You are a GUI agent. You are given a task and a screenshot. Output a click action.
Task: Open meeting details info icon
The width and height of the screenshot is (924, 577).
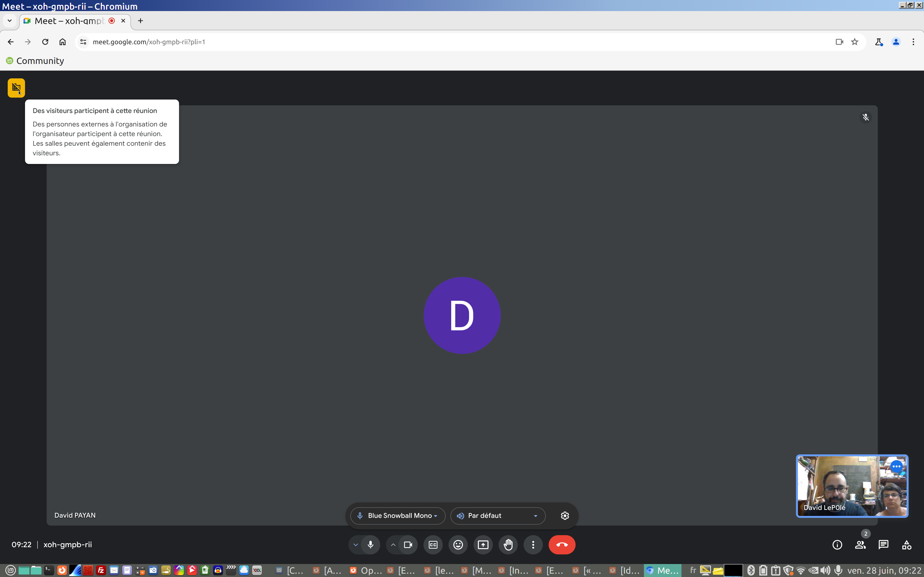837,545
